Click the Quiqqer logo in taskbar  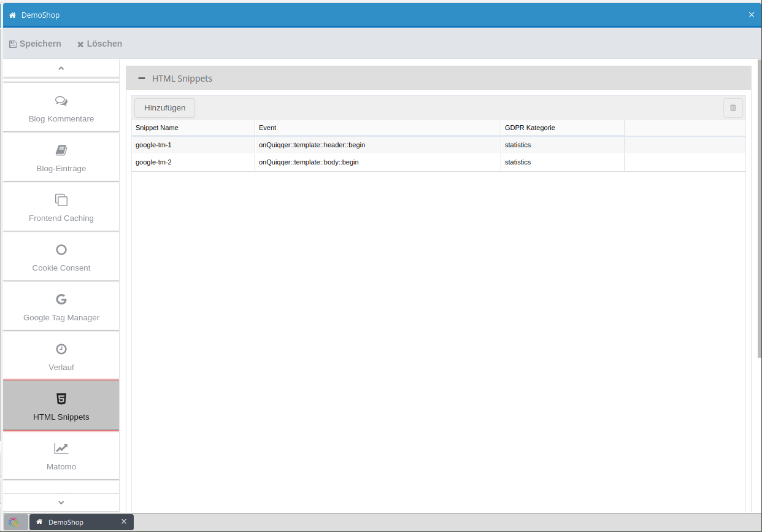coord(14,522)
